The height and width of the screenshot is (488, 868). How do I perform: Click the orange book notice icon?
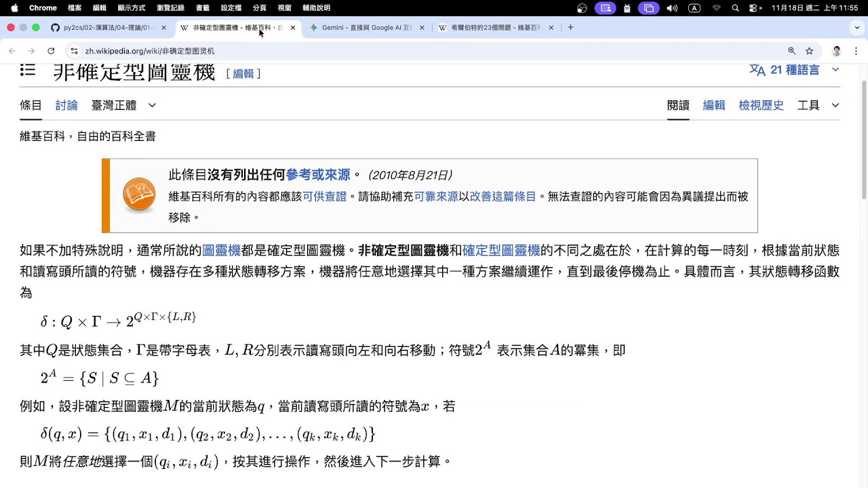(139, 196)
